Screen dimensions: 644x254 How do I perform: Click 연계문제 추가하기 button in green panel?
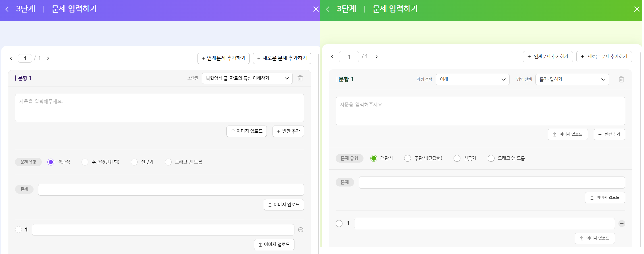tap(548, 57)
